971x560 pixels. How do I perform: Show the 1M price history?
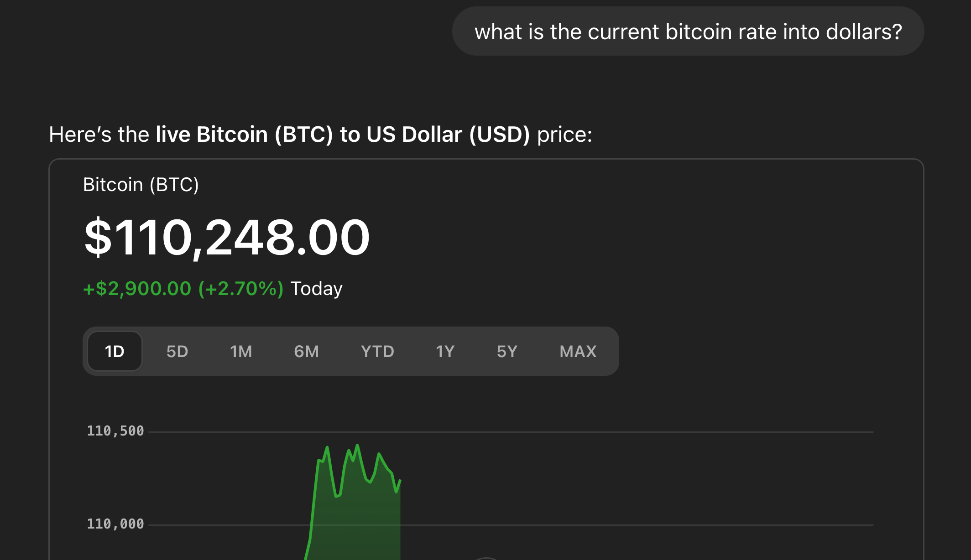click(241, 351)
